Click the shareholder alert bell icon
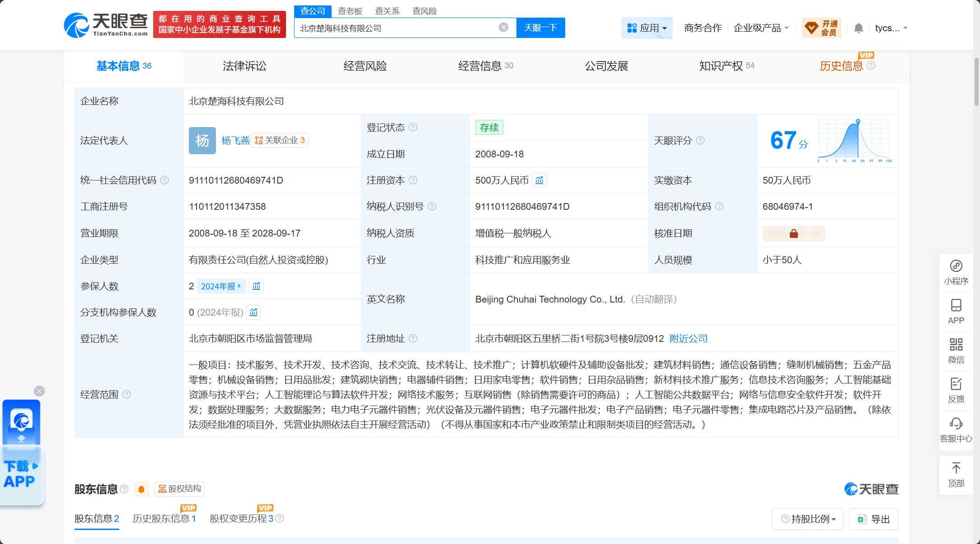Screen dimensions: 980x544 point(141,489)
